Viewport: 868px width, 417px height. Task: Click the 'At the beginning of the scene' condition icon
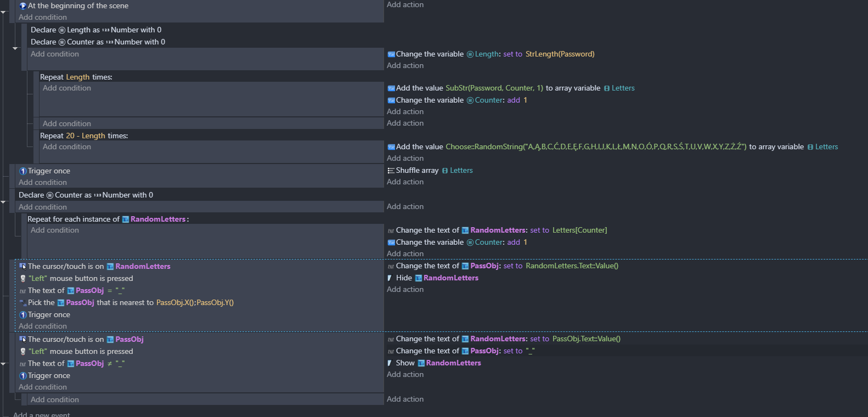click(x=22, y=6)
